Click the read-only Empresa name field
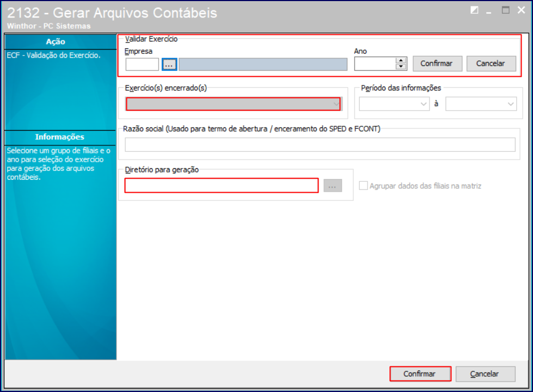 point(263,64)
